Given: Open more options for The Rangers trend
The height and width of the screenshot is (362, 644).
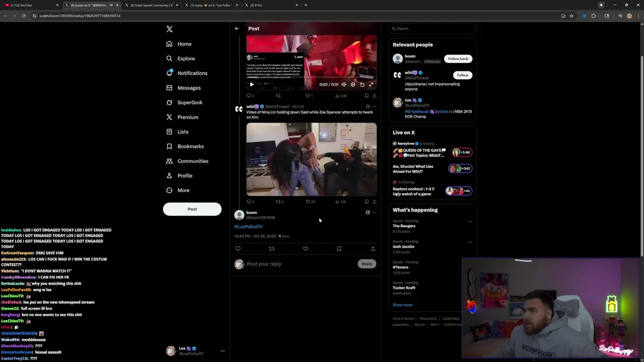Looking at the screenshot, I should tap(470, 222).
